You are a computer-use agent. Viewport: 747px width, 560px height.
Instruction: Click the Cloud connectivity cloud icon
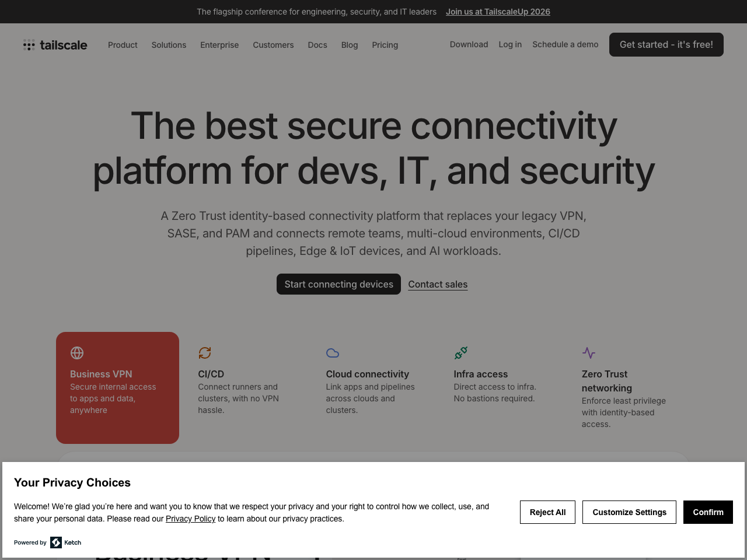(333, 353)
